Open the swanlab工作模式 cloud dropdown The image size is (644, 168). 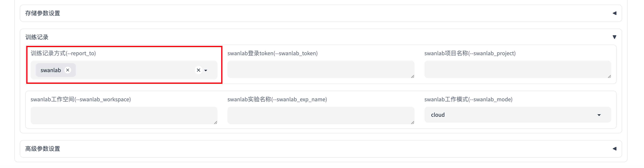coord(513,115)
